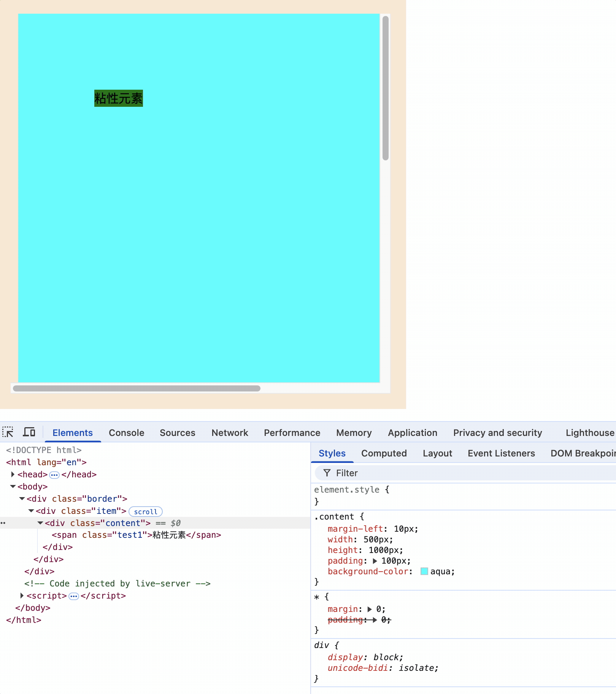
Task: Click the aqua color swatch
Action: pyautogui.click(x=424, y=571)
